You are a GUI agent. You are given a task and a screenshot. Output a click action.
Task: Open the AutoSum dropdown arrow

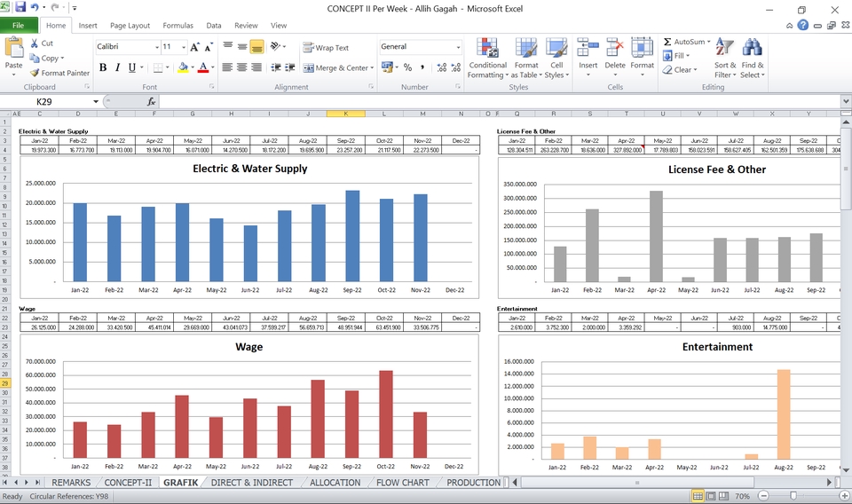pos(708,42)
